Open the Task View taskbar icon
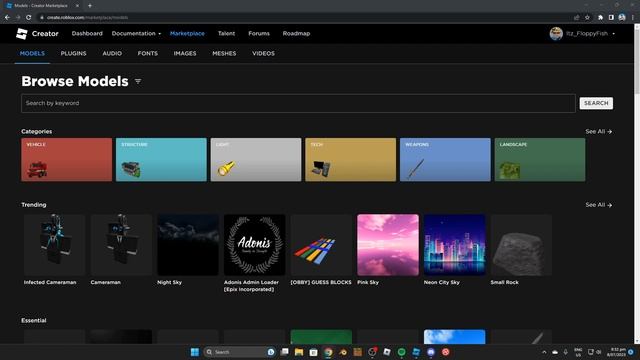Viewport: 640px width, 360px height. point(284,352)
